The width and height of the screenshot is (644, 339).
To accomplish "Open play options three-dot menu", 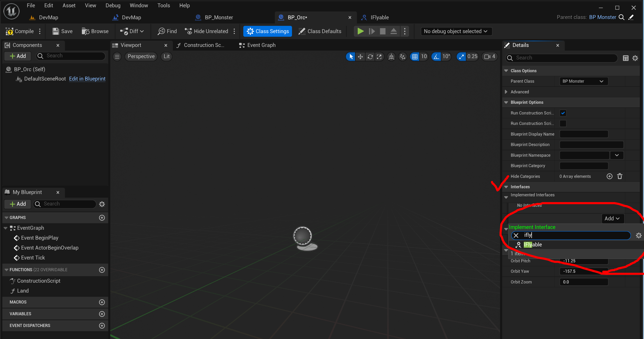I will (x=405, y=31).
